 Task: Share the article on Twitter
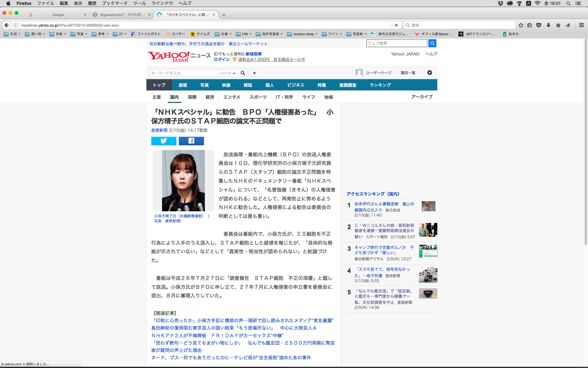click(x=164, y=141)
